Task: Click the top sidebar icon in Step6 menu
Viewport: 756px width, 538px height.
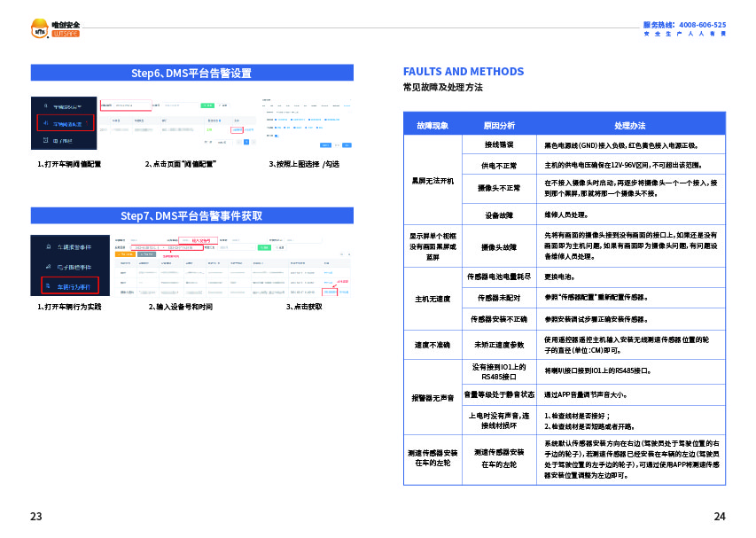Action: tap(43, 105)
